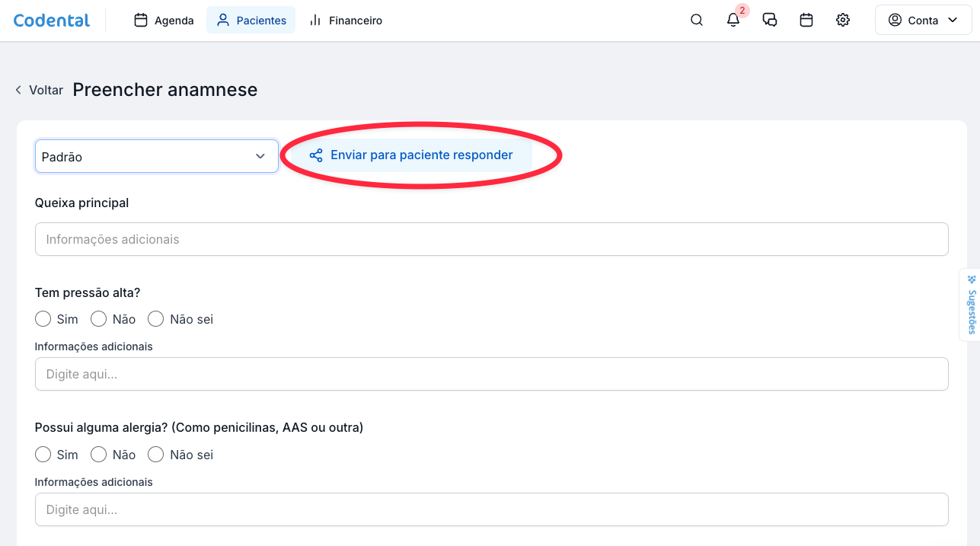Open settings gear icon
The height and width of the screenshot is (546, 980).
click(x=842, y=21)
